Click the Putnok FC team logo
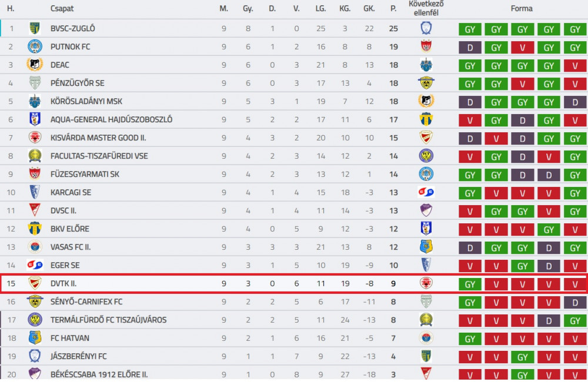 (x=35, y=46)
